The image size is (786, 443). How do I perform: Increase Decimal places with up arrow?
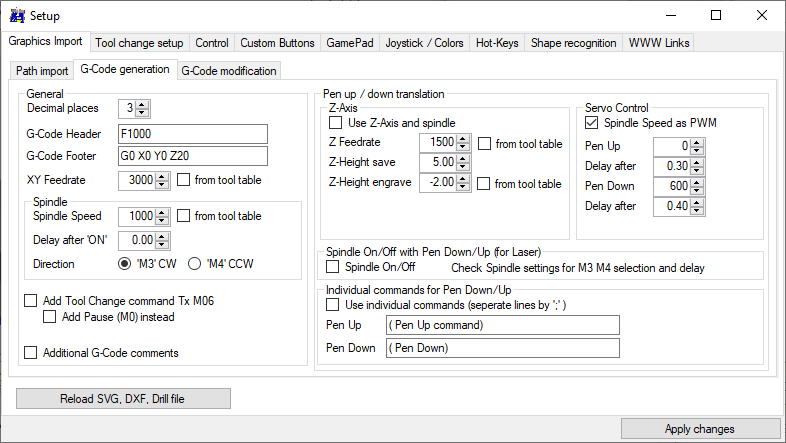142,104
